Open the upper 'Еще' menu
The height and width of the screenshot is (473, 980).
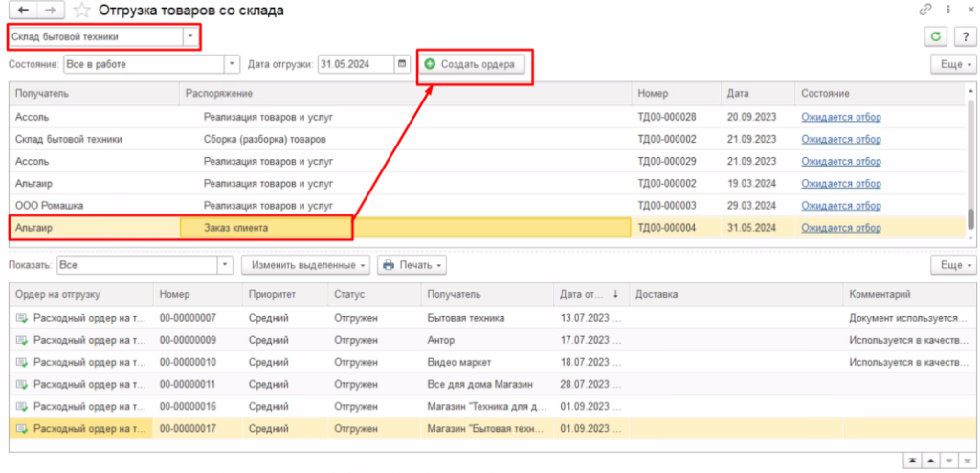[x=953, y=64]
